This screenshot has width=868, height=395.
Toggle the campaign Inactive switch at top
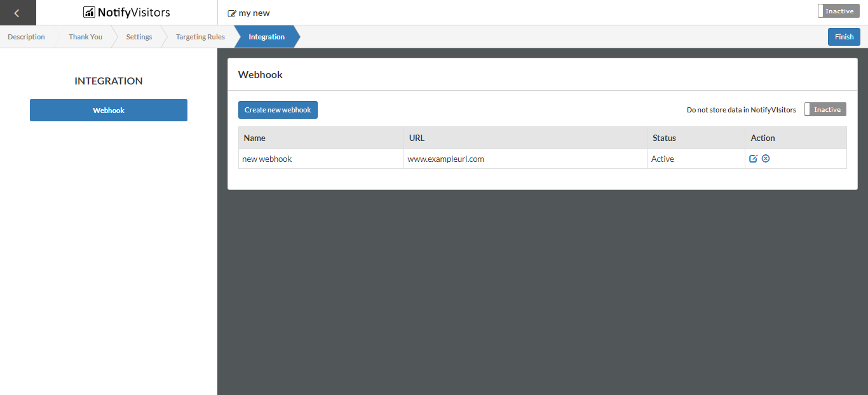tap(839, 11)
